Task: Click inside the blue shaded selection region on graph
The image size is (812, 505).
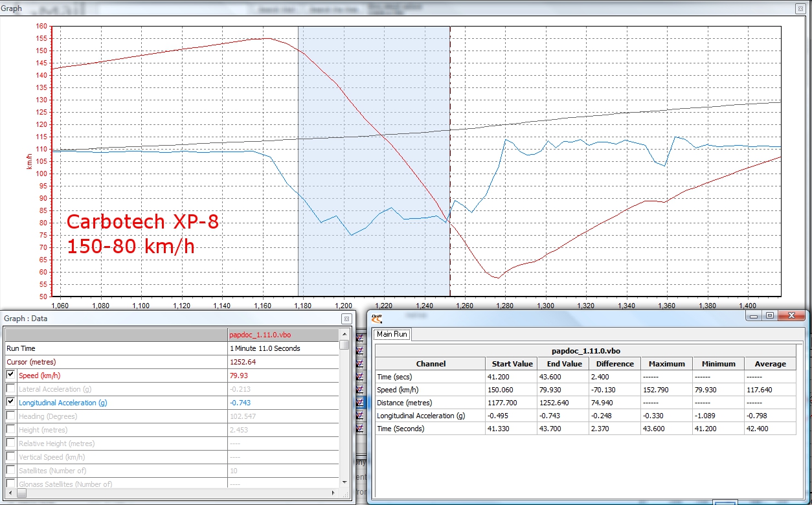Action: coord(374,162)
